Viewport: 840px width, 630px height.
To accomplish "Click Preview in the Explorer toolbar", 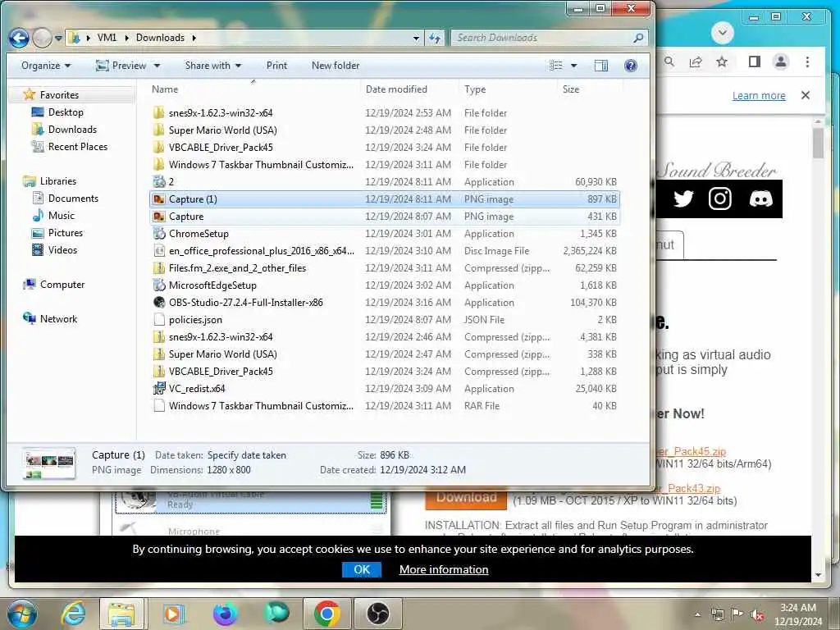I will (121, 66).
